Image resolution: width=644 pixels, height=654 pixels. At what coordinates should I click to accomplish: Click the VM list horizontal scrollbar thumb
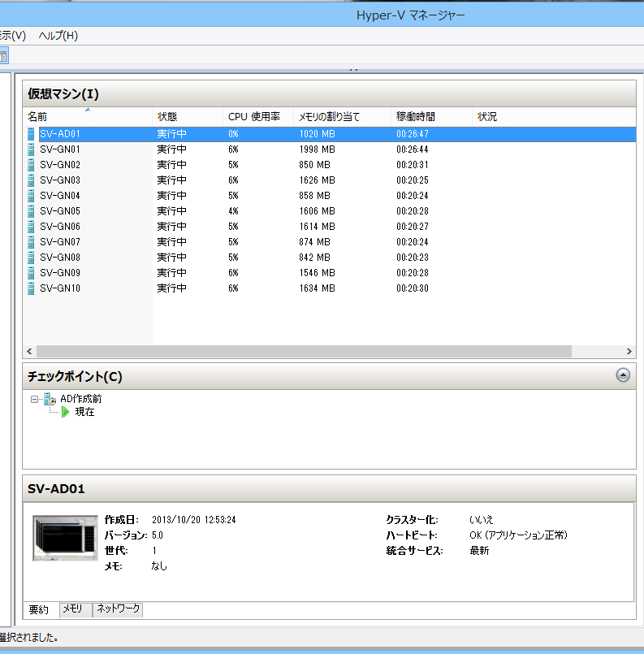(x=304, y=352)
